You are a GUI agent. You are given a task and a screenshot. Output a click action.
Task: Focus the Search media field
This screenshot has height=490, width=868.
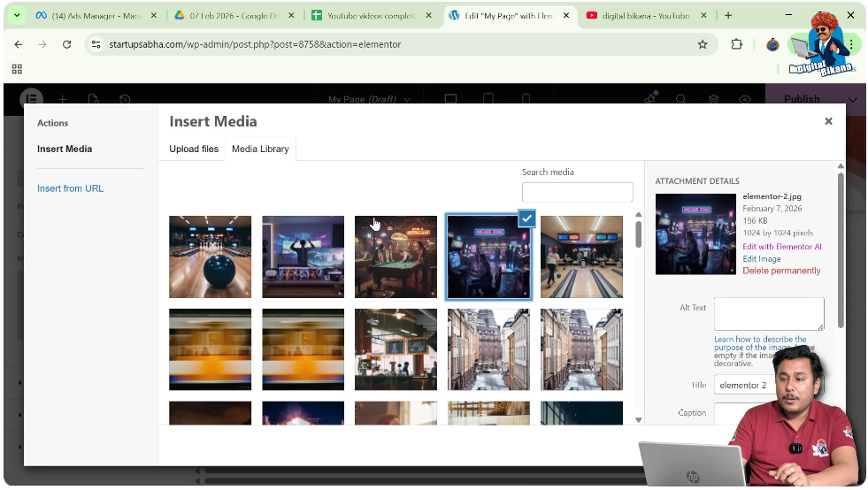[x=577, y=192]
